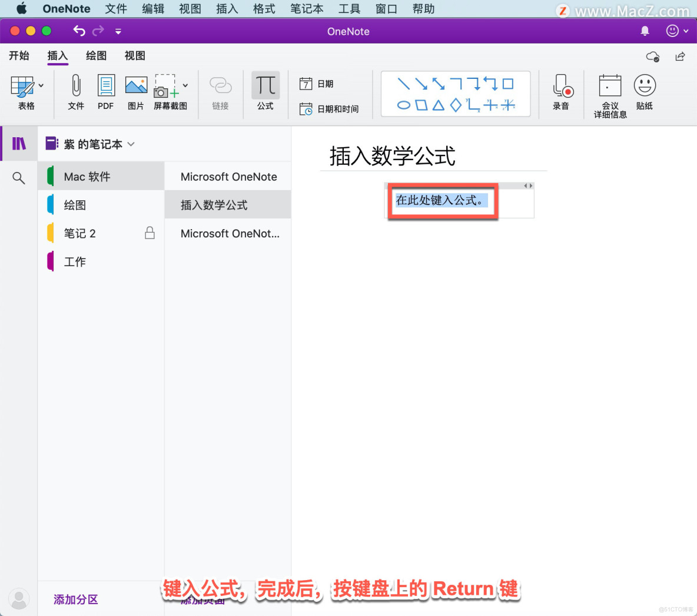Open the sidebar search magnifier

18,177
